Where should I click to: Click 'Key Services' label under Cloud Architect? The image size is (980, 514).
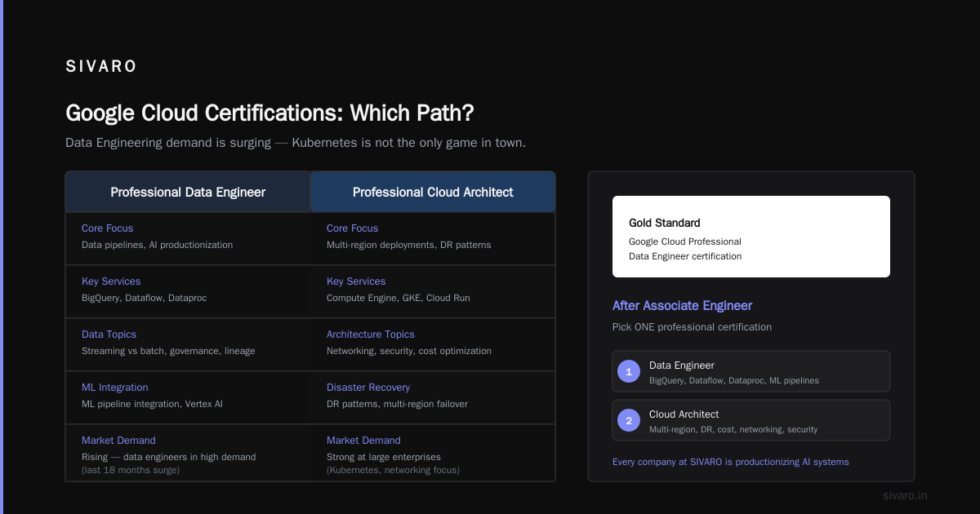(356, 281)
